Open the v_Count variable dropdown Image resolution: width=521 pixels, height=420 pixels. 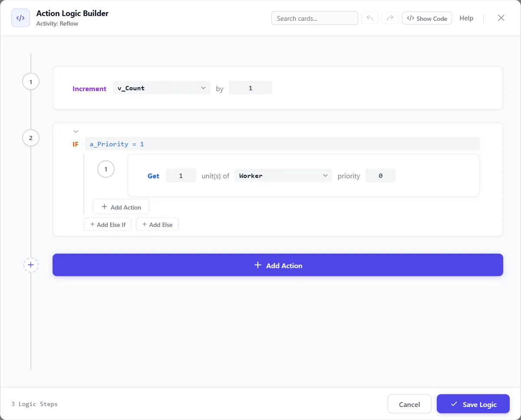(162, 88)
